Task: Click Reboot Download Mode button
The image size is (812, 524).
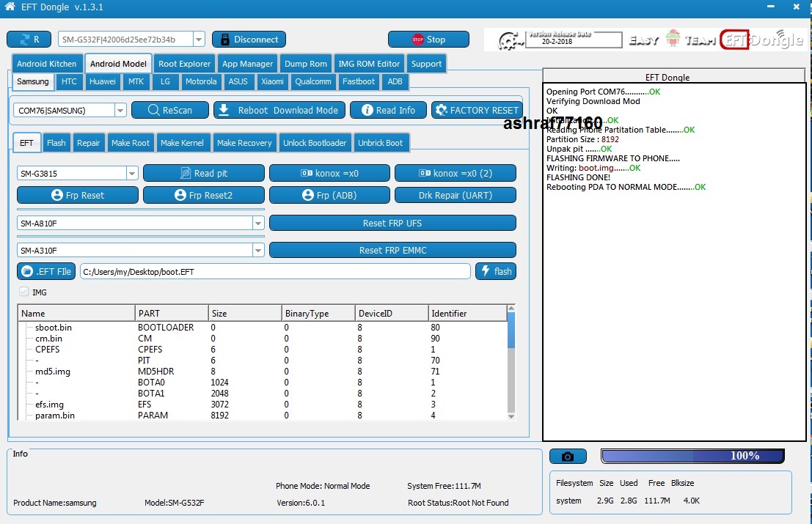Action: [279, 110]
